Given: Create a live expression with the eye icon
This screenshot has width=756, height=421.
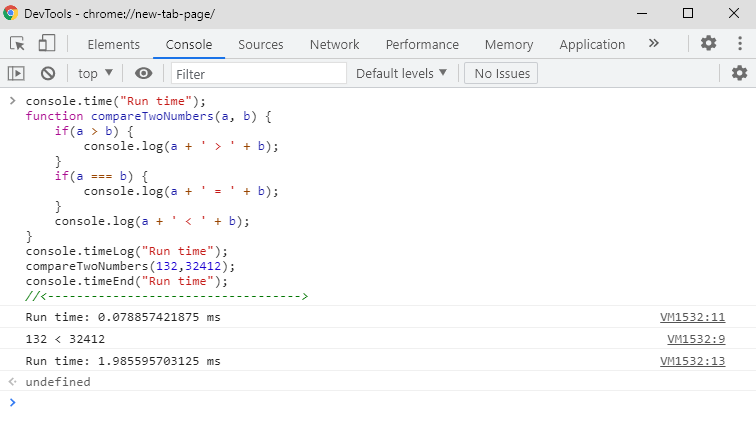Looking at the screenshot, I should point(144,73).
